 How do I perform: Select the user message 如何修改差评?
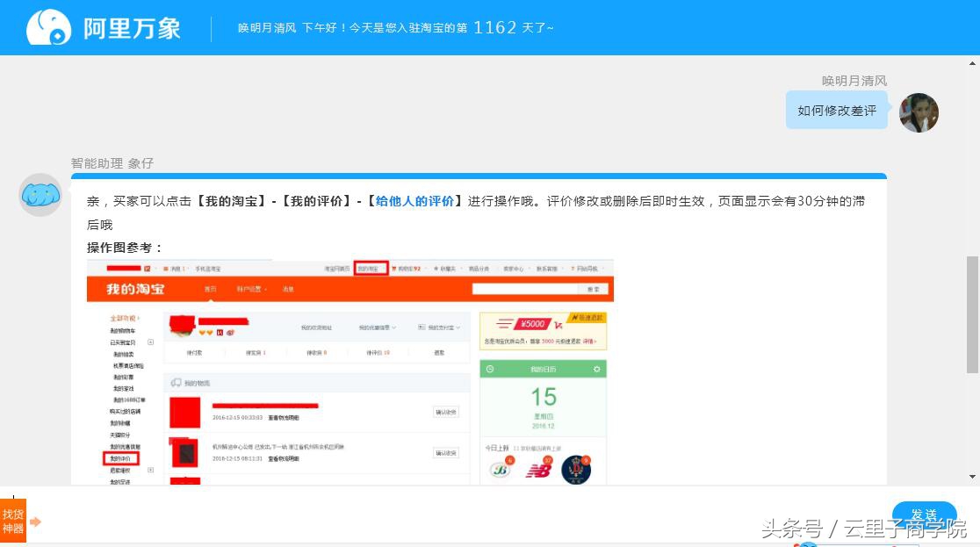pos(836,111)
